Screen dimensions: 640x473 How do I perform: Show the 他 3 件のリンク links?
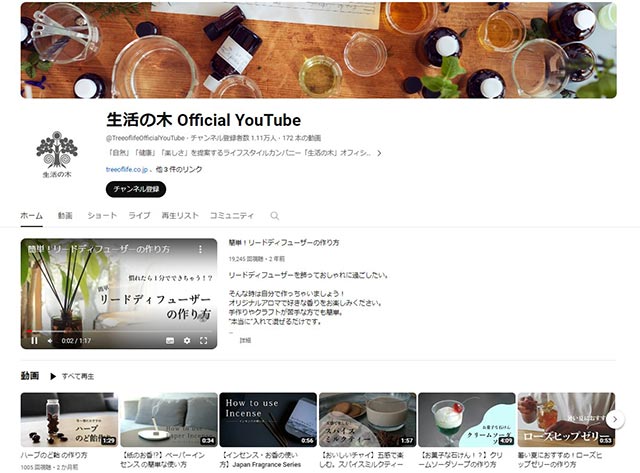point(179,169)
